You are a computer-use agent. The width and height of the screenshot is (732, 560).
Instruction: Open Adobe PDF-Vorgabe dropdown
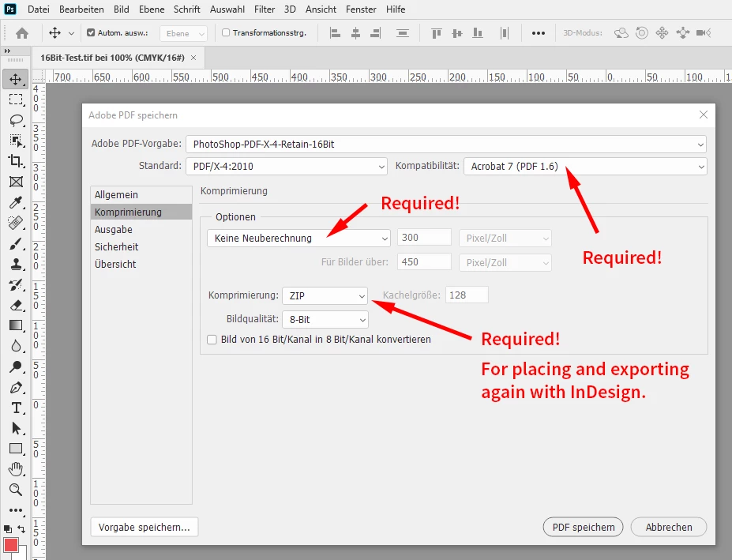446,145
